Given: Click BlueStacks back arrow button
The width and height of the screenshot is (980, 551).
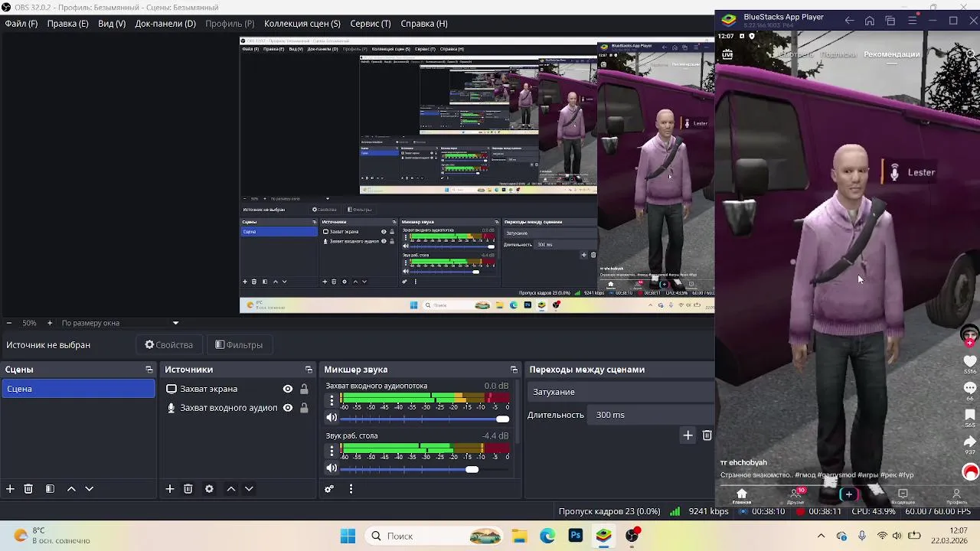Looking at the screenshot, I should pyautogui.click(x=849, y=21).
